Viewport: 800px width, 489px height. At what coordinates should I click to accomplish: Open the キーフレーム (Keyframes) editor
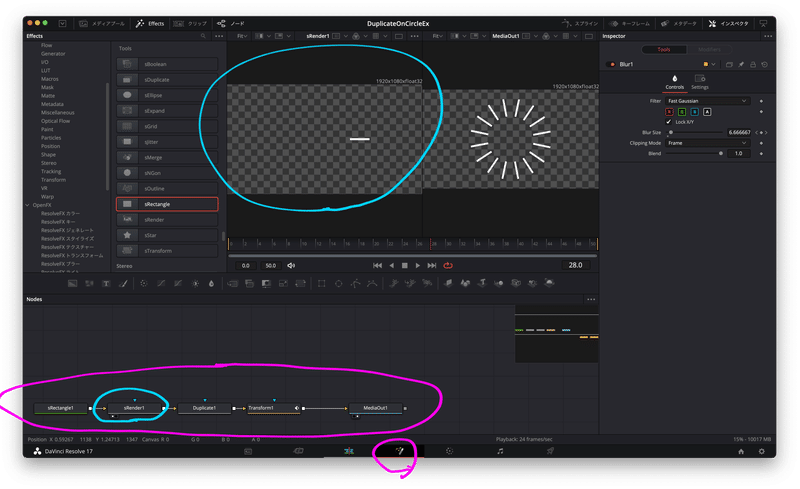coord(630,23)
